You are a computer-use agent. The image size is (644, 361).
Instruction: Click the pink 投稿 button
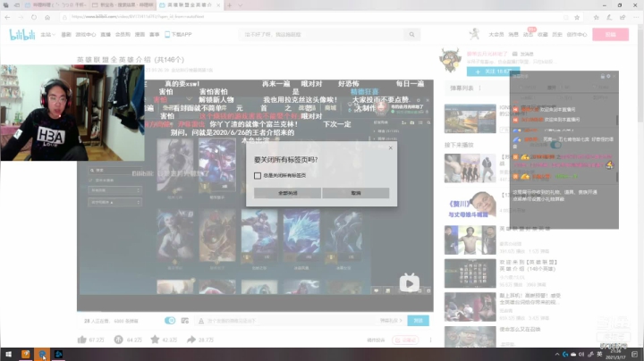pos(610,35)
